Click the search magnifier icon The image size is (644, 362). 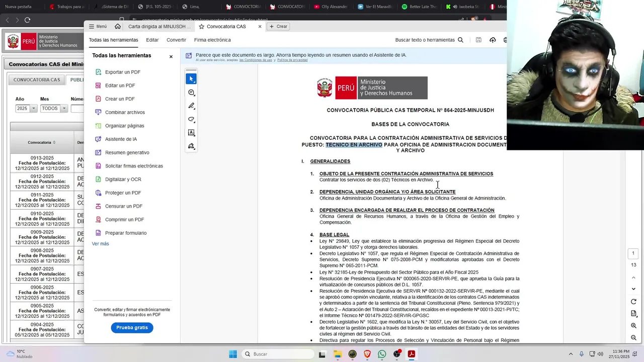tap(460, 40)
